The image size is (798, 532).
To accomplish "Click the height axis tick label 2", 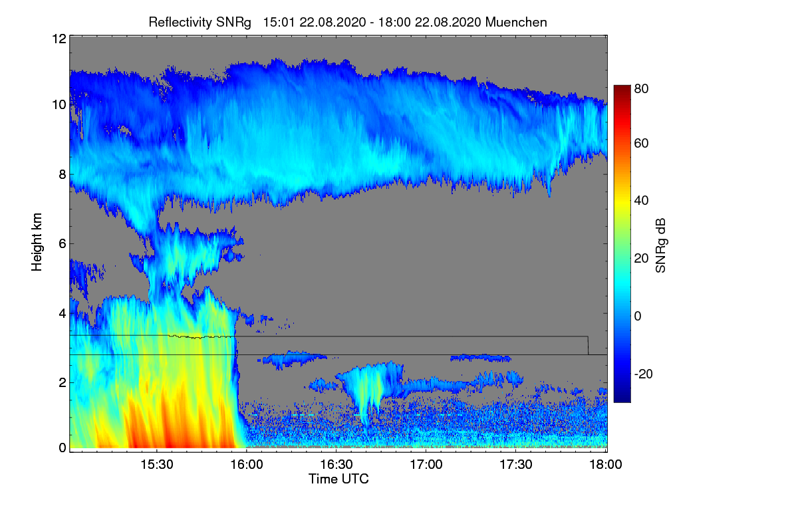I will [62, 382].
